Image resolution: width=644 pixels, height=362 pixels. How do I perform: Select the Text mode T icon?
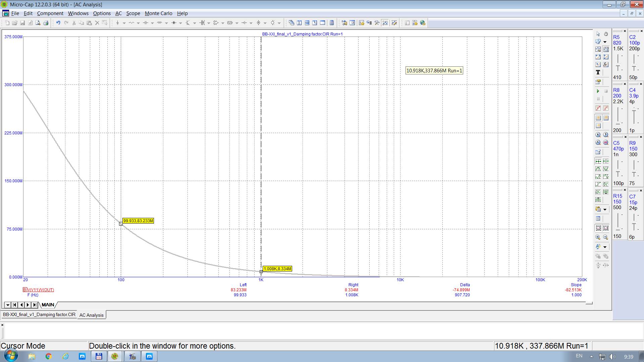pyautogui.click(x=598, y=72)
